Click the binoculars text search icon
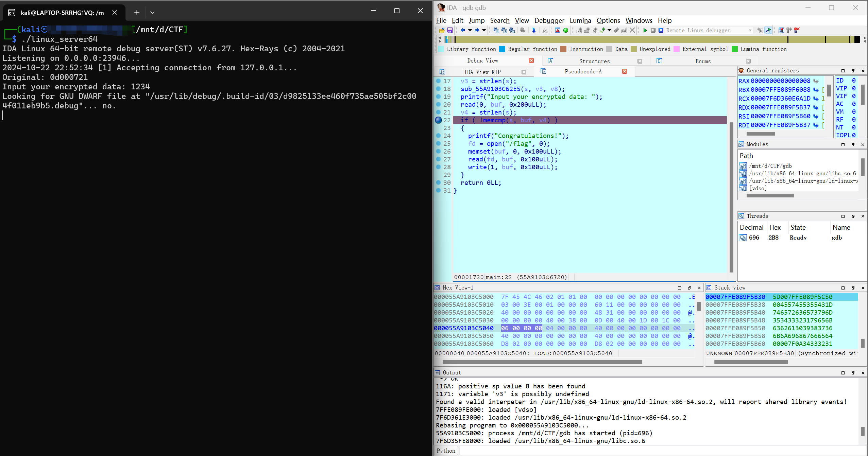 [x=504, y=30]
